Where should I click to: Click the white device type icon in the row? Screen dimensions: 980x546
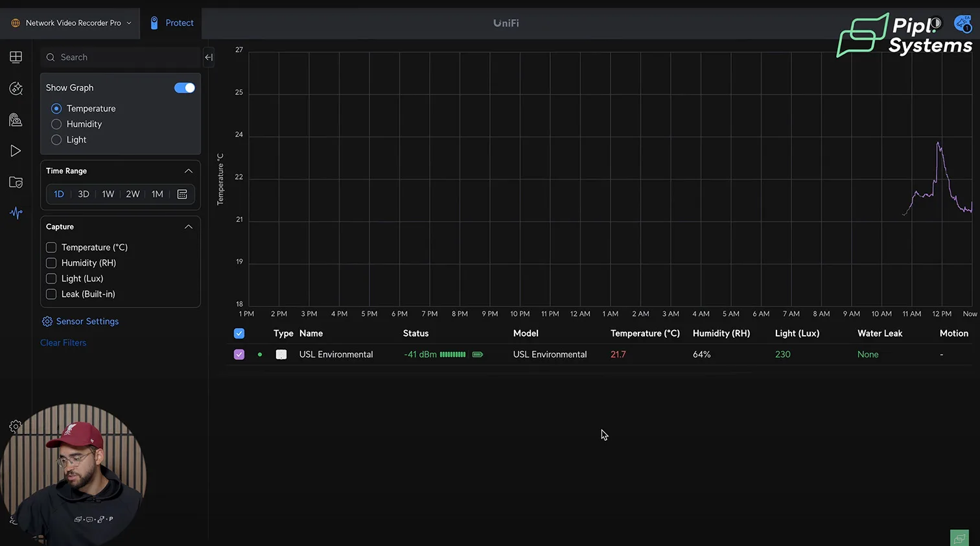281,355
